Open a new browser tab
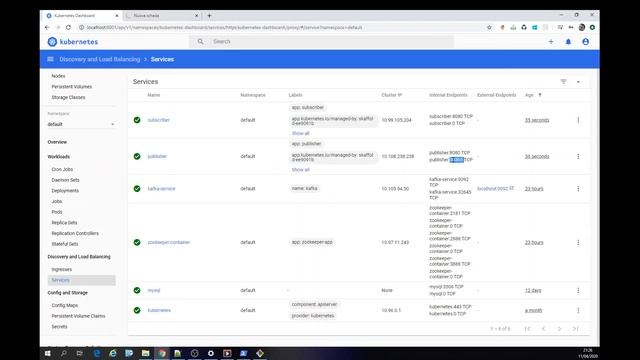Viewport: 640px width, 360px height. (x=209, y=16)
